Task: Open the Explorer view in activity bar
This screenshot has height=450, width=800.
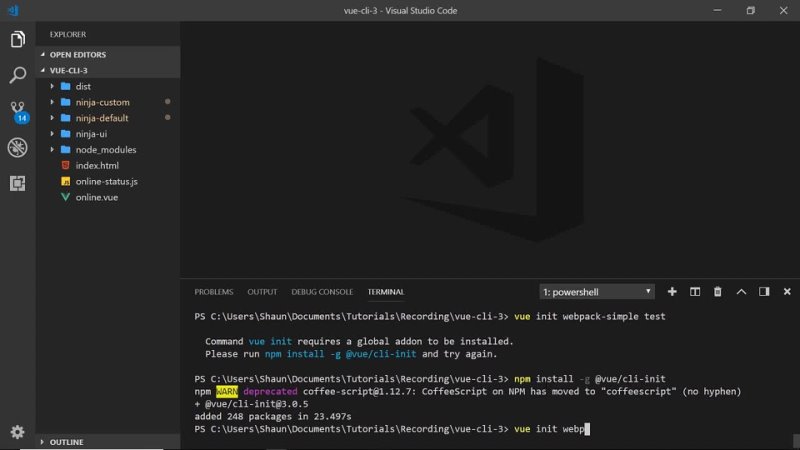Action: click(x=17, y=39)
